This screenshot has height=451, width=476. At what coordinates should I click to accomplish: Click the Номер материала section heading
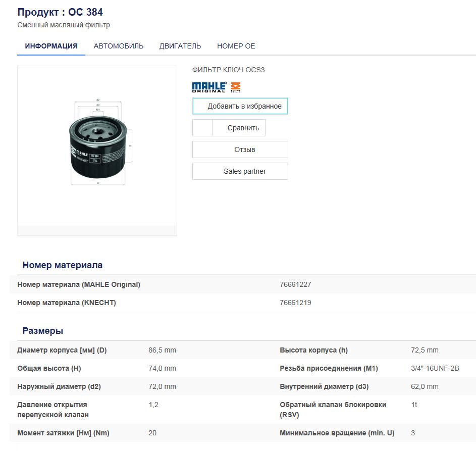pos(63,265)
